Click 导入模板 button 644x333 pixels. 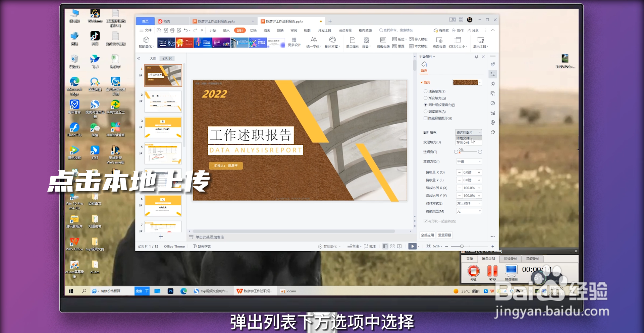pyautogui.click(x=418, y=40)
